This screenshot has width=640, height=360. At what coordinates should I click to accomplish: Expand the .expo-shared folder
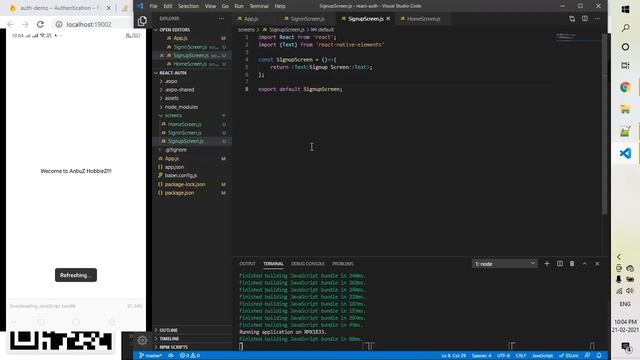click(179, 90)
